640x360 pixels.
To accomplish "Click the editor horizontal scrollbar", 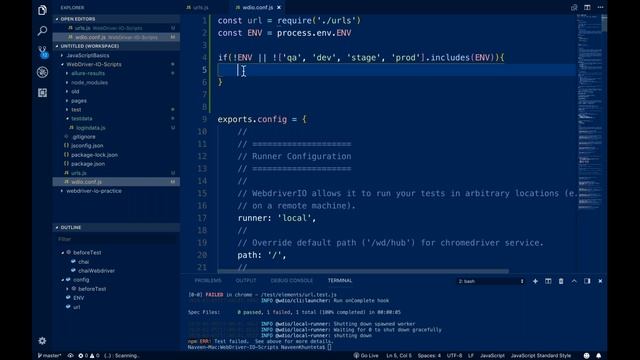I will (x=363, y=271).
